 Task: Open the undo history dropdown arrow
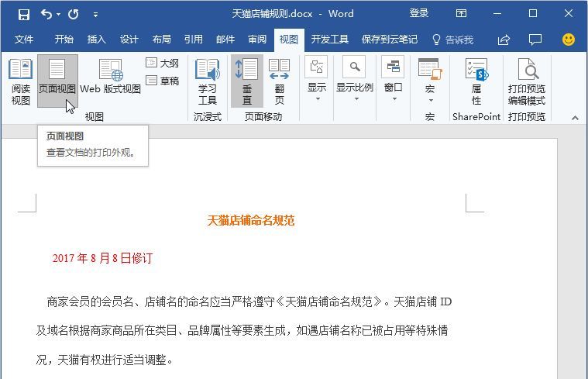(x=59, y=14)
